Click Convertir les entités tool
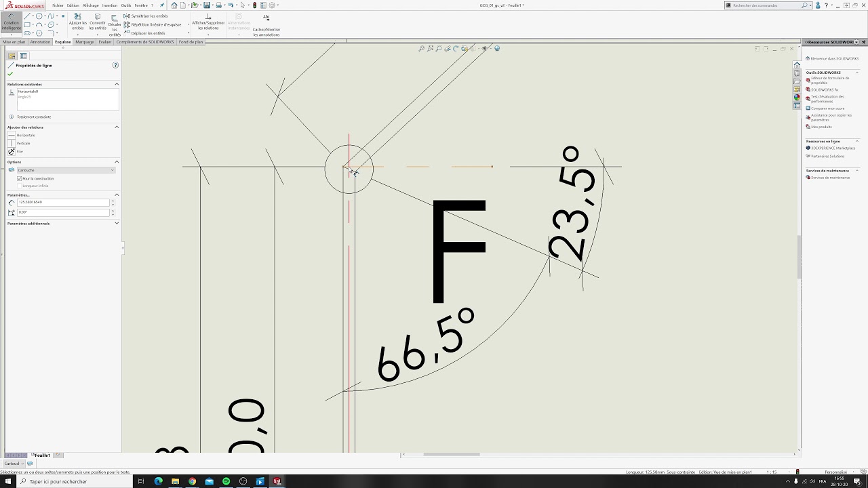 [x=98, y=22]
